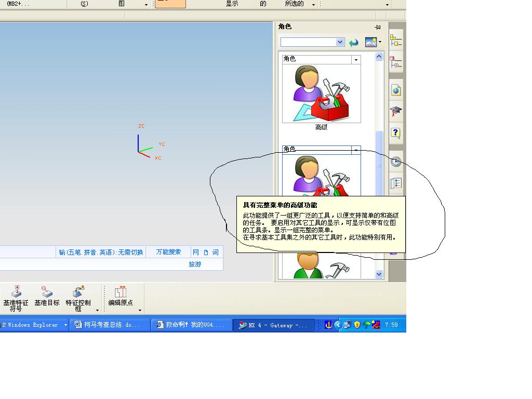532x399 pixels.
Task: Click the 网 link in input bar
Action: 196,252
